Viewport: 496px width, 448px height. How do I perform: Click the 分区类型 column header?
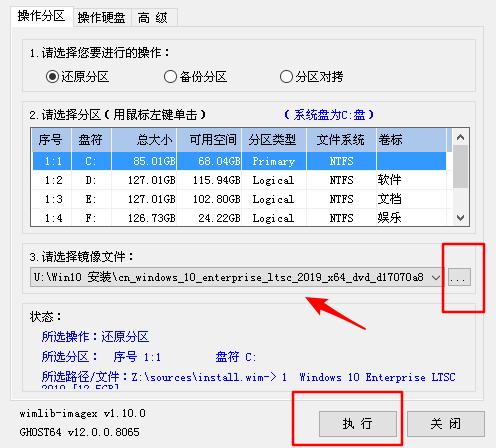(x=274, y=140)
